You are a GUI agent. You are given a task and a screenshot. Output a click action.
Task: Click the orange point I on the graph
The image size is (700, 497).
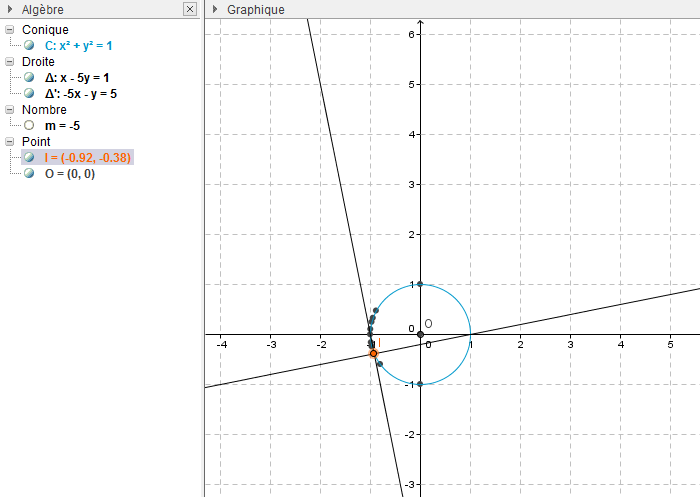coord(374,353)
